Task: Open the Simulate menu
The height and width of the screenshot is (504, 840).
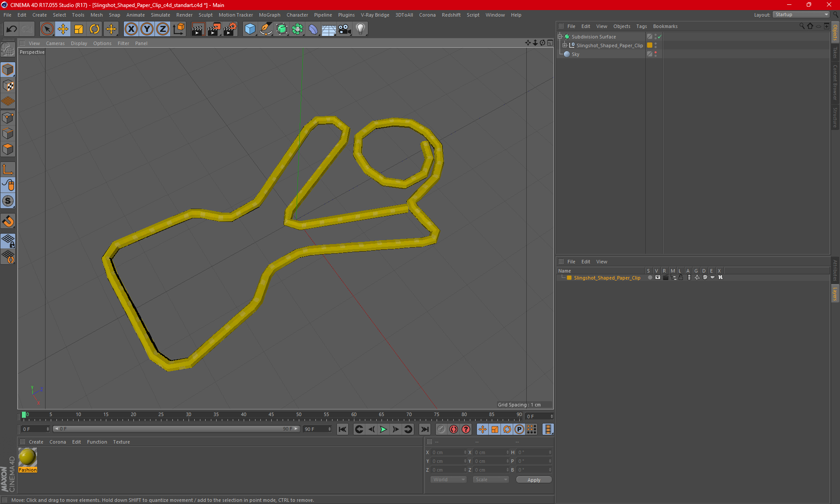Action: coord(161,15)
